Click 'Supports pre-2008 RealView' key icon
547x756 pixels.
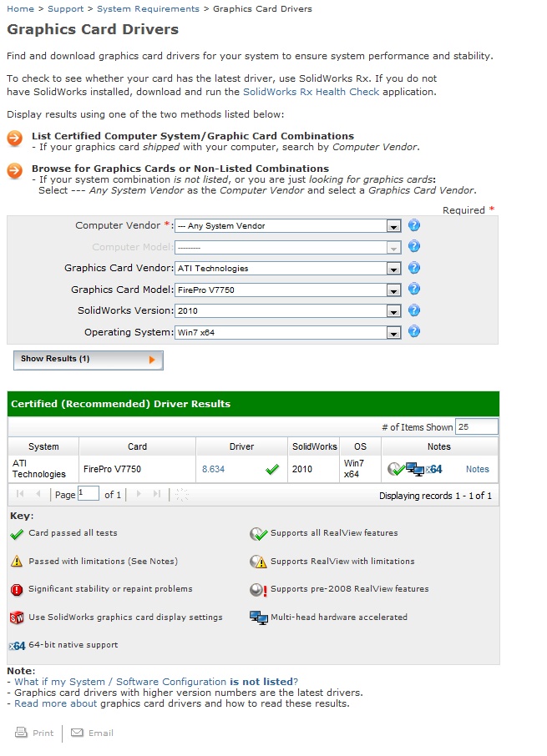(259, 589)
